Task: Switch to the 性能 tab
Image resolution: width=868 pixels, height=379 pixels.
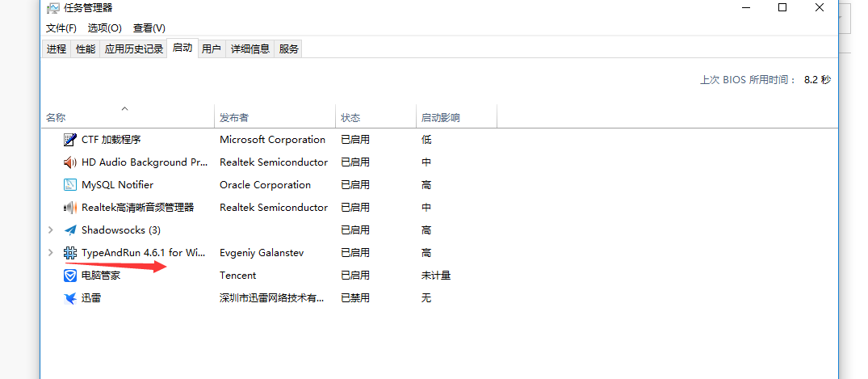Action: point(86,48)
